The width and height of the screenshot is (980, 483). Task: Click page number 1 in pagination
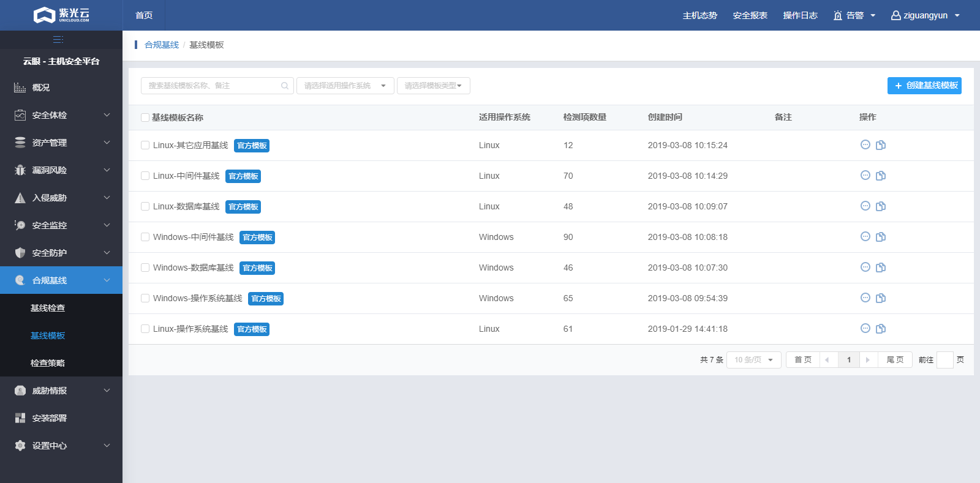pyautogui.click(x=849, y=360)
